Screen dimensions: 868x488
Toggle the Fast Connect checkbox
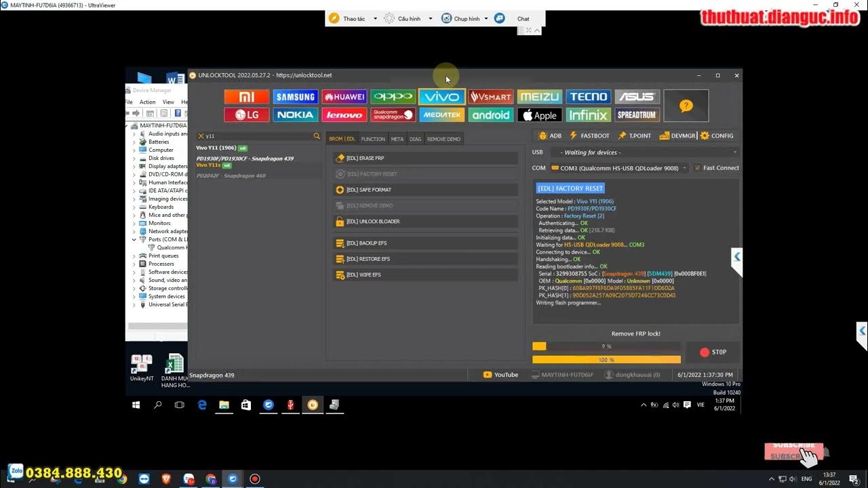pyautogui.click(x=697, y=168)
